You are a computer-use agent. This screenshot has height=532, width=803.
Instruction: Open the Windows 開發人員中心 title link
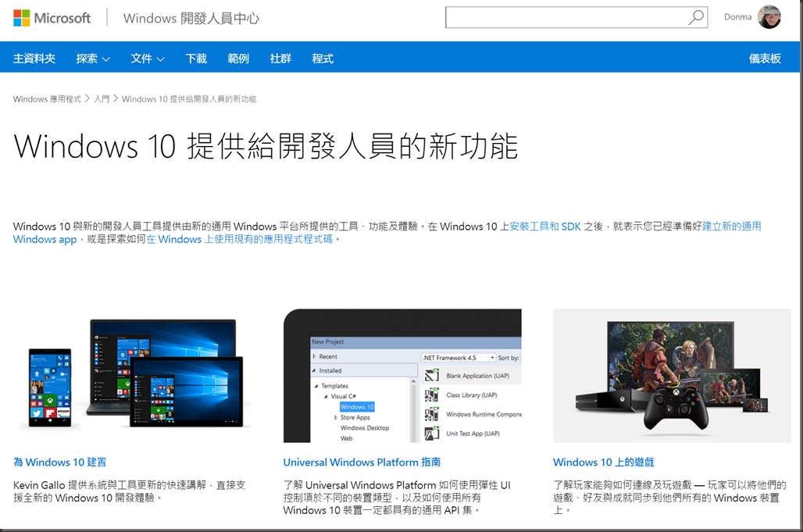pos(191,19)
